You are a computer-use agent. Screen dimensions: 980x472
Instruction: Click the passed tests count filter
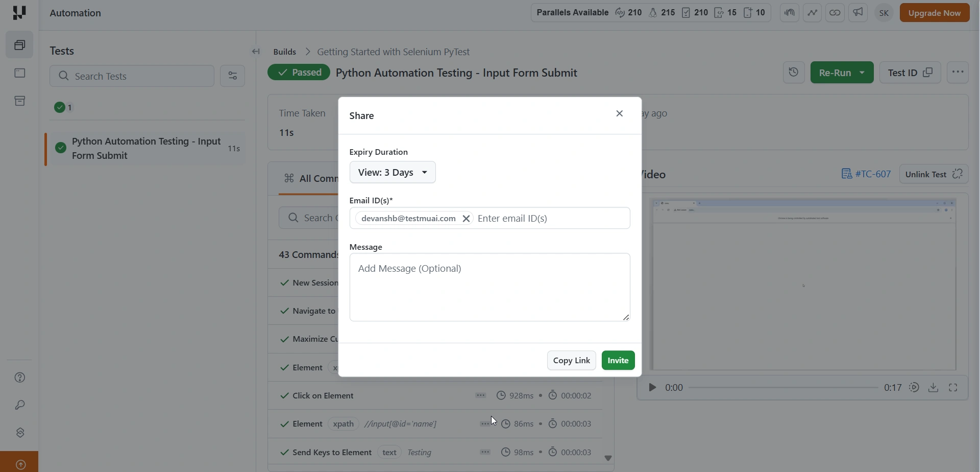click(x=64, y=108)
